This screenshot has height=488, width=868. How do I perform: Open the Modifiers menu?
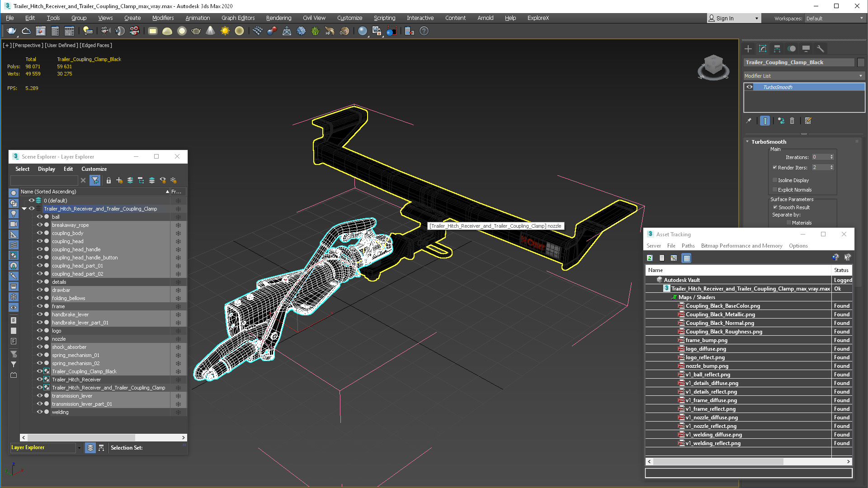tap(163, 18)
